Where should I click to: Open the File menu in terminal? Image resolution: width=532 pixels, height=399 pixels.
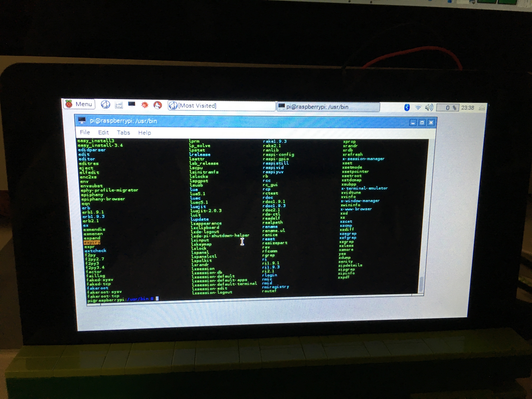point(85,132)
